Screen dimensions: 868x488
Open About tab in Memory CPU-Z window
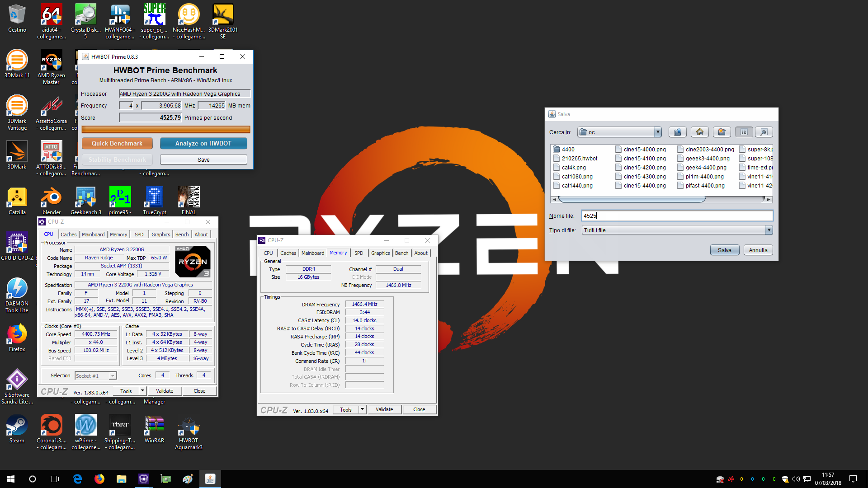tap(421, 253)
